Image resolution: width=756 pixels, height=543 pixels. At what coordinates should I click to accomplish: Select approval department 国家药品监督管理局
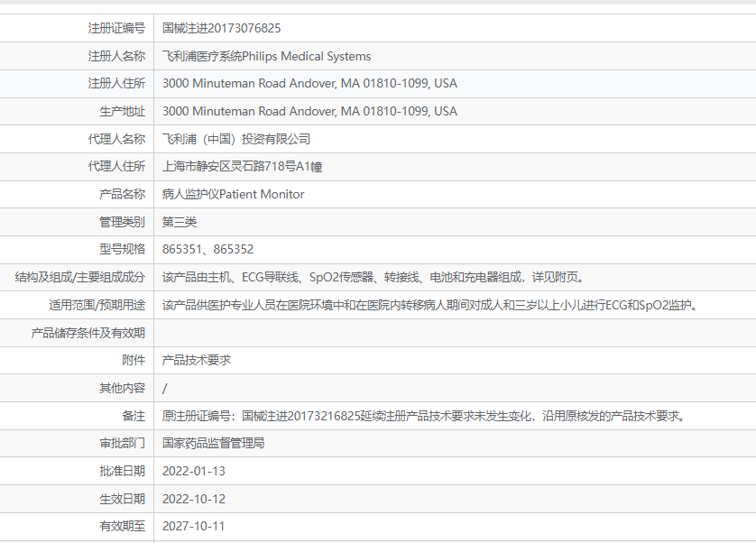[213, 443]
